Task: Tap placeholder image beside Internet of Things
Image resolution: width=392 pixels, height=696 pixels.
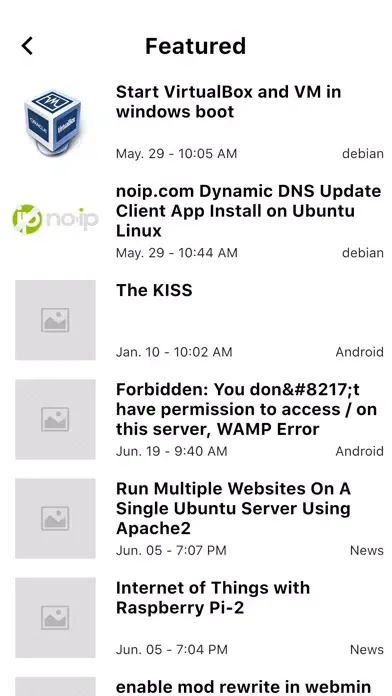Action: point(55,617)
